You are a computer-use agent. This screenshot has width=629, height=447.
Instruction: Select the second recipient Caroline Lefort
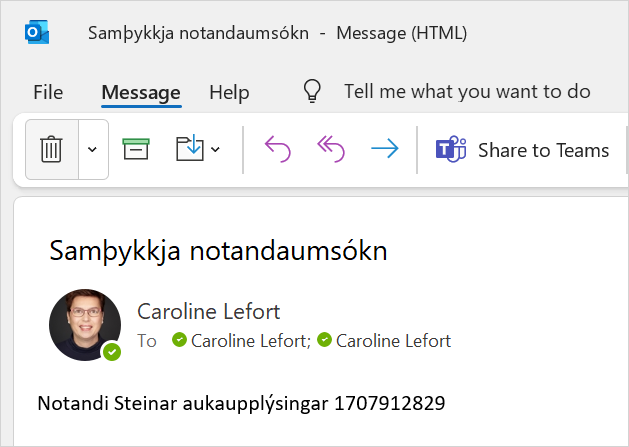click(393, 341)
